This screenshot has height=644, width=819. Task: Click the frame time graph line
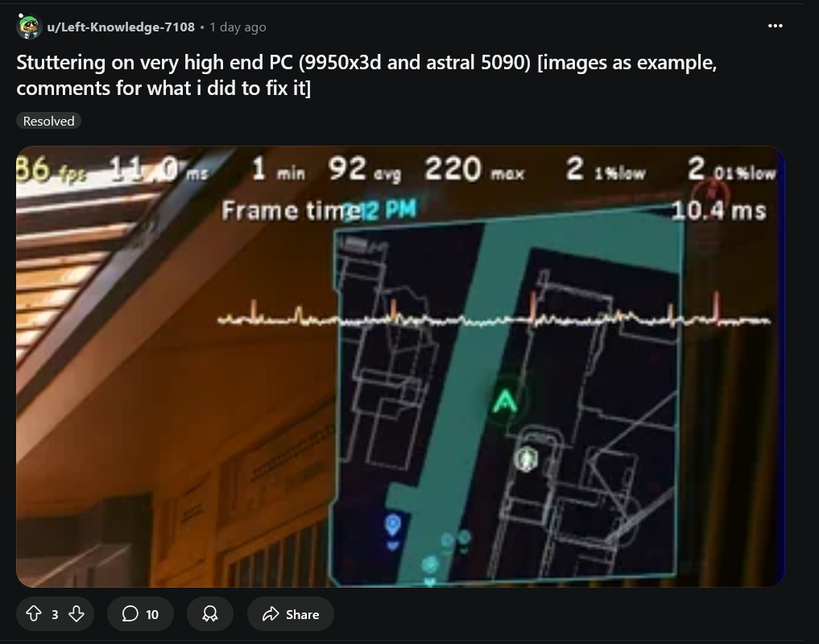494,313
